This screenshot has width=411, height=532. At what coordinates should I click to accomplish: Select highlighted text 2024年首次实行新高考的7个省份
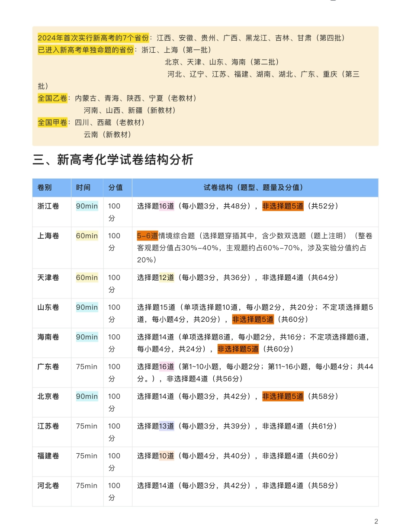[x=93, y=38]
